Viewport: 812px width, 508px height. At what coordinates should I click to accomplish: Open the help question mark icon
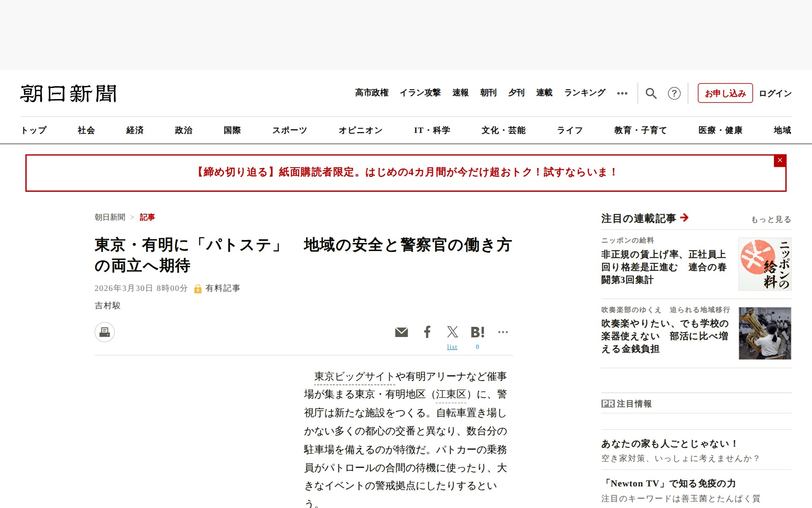(x=674, y=93)
